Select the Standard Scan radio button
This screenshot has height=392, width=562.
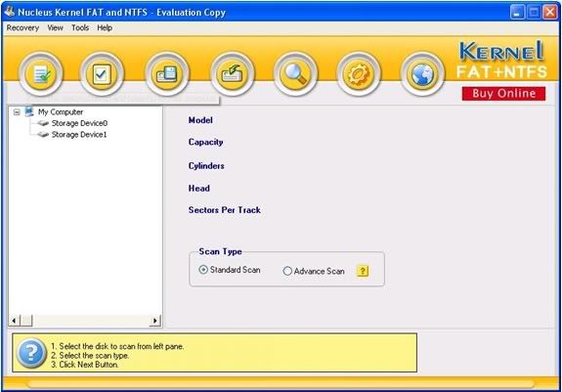click(x=203, y=270)
